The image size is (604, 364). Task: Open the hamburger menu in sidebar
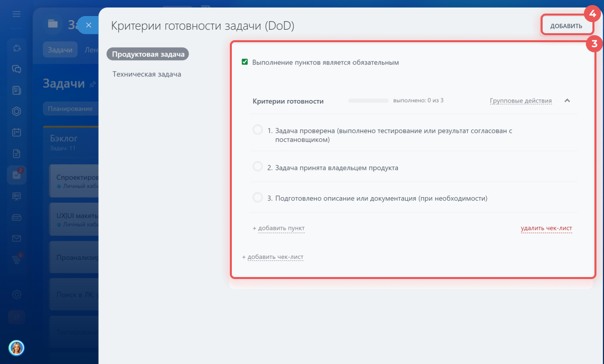tap(17, 14)
